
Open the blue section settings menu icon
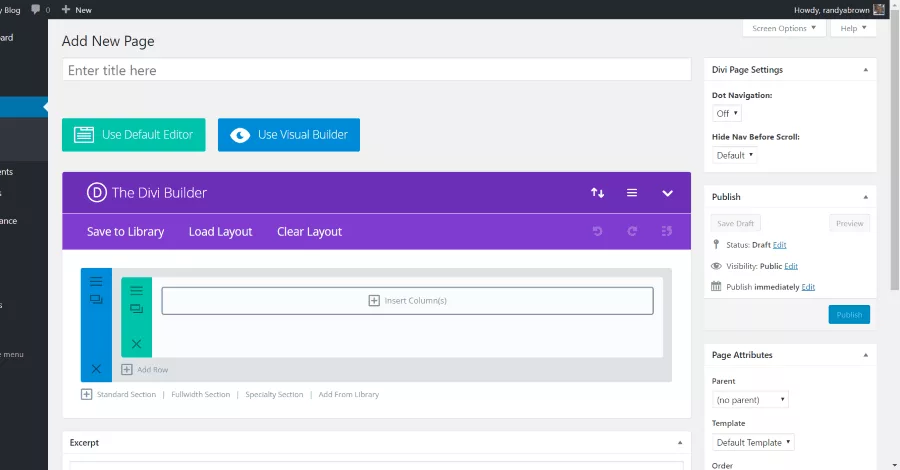tap(96, 281)
